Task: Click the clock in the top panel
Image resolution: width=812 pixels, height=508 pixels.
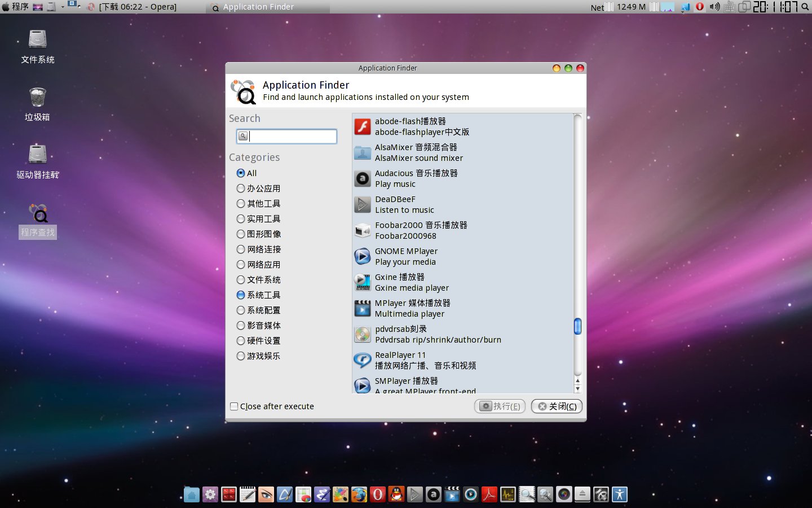Action: (775, 7)
